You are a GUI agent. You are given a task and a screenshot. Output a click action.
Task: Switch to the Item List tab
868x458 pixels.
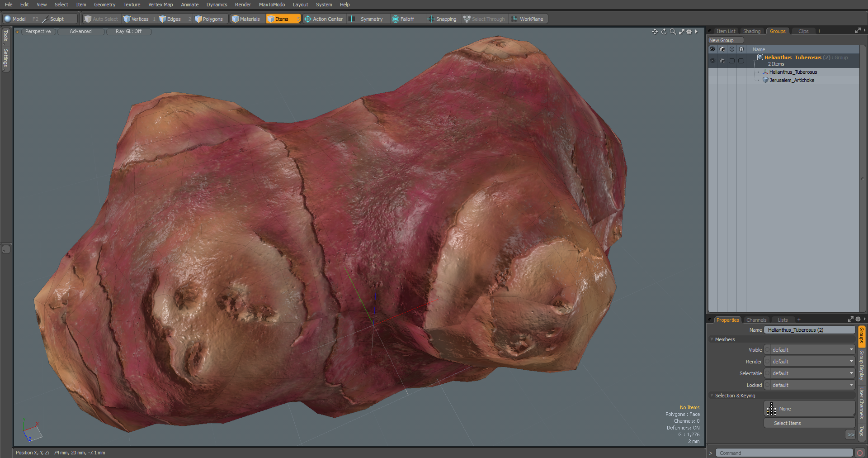(x=726, y=31)
